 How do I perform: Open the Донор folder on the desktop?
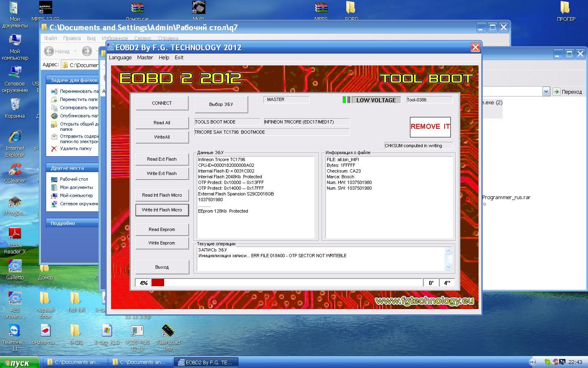tap(45, 273)
